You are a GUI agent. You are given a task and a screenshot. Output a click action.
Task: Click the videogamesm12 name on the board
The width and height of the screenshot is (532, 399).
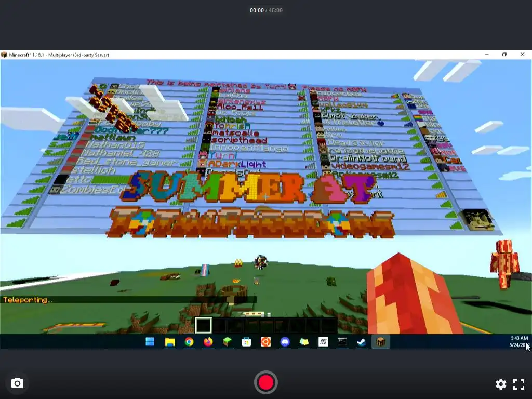(x=370, y=167)
